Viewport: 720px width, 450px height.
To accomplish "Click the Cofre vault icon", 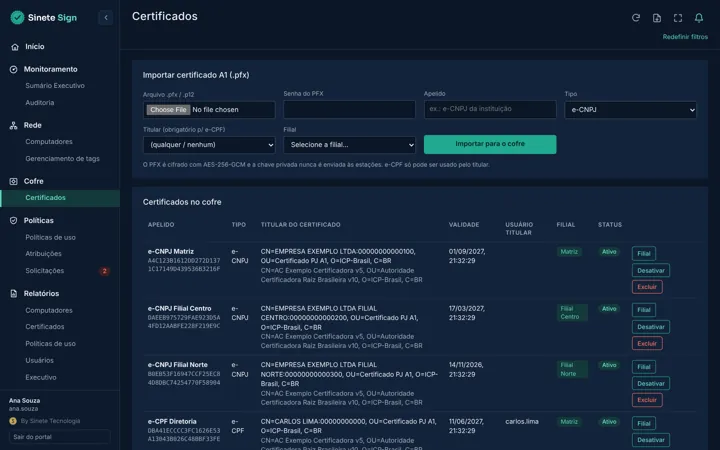I will (13, 181).
